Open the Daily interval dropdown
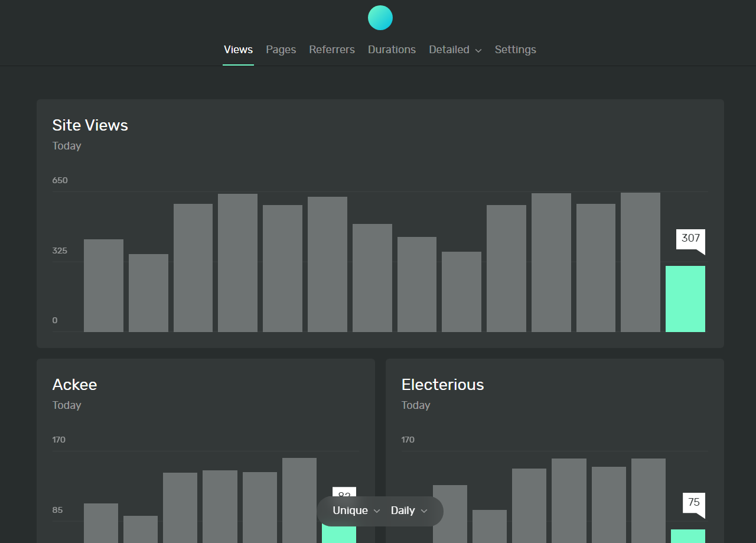 (x=409, y=511)
